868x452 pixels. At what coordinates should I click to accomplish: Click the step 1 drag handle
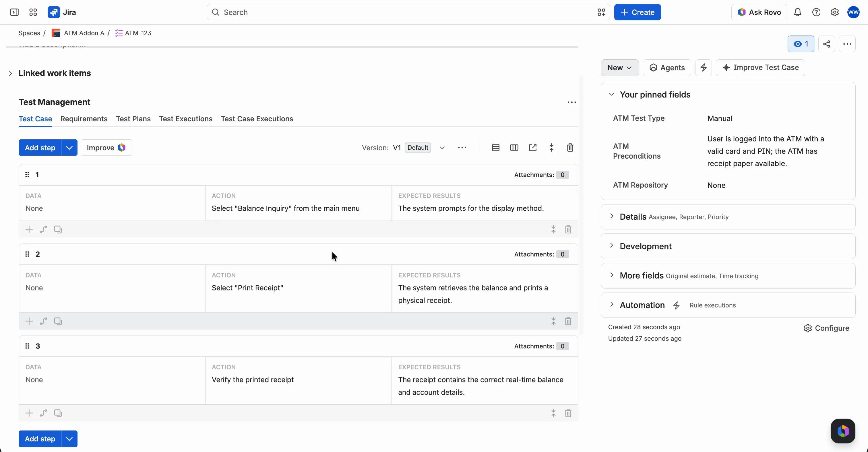27,175
